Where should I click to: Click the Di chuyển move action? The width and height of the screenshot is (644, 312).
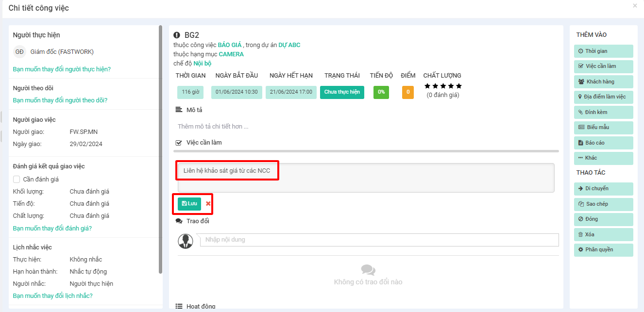point(603,188)
